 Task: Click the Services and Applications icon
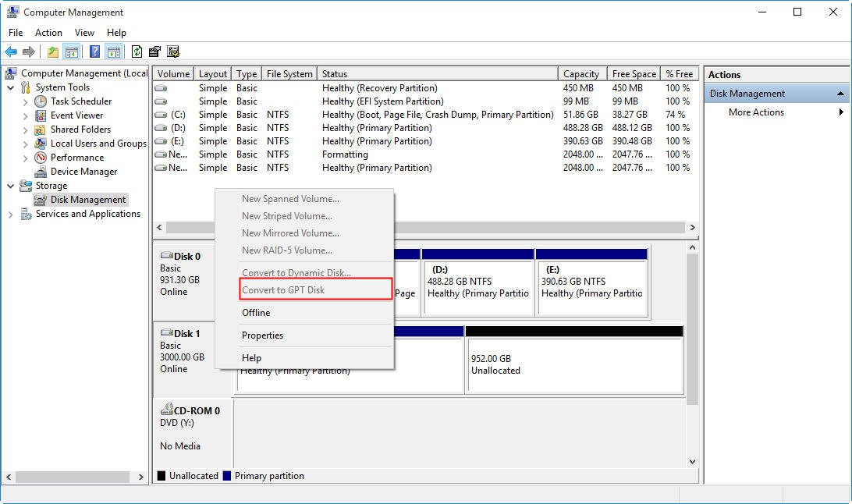click(x=26, y=214)
